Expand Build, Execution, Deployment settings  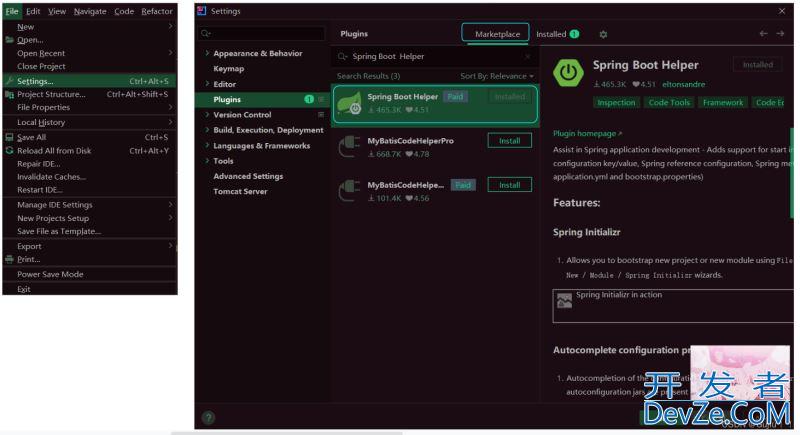[207, 130]
